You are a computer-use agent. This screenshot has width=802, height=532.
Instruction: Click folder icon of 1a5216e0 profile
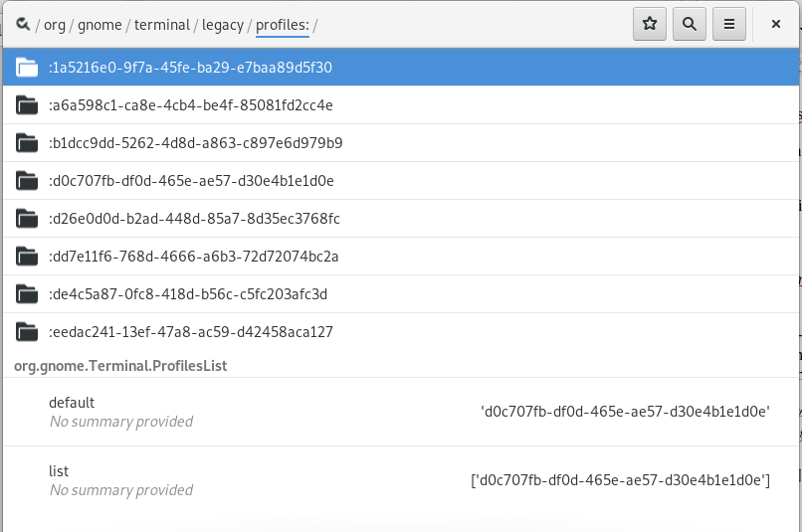(27, 67)
